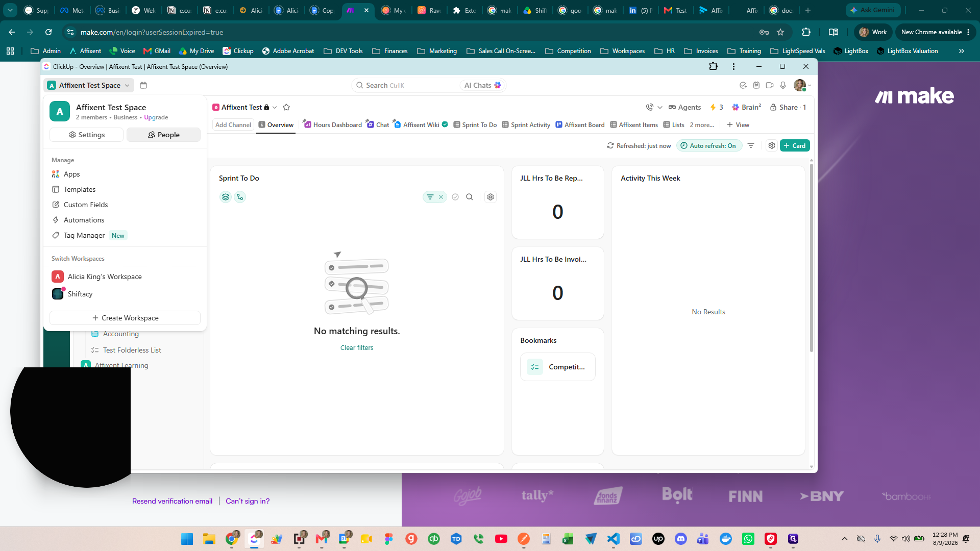Screen dimensions: 980x551
Task: Switch to the Chat tab
Action: coord(378,124)
